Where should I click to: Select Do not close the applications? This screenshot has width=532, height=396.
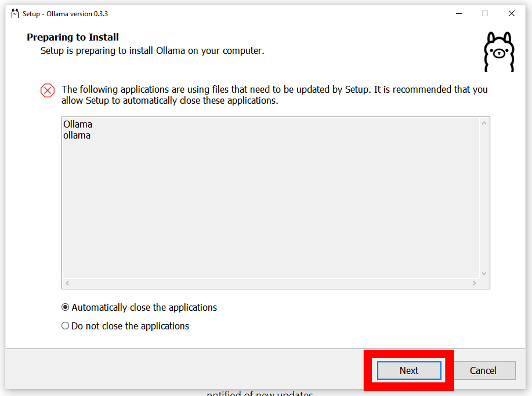coord(125,326)
